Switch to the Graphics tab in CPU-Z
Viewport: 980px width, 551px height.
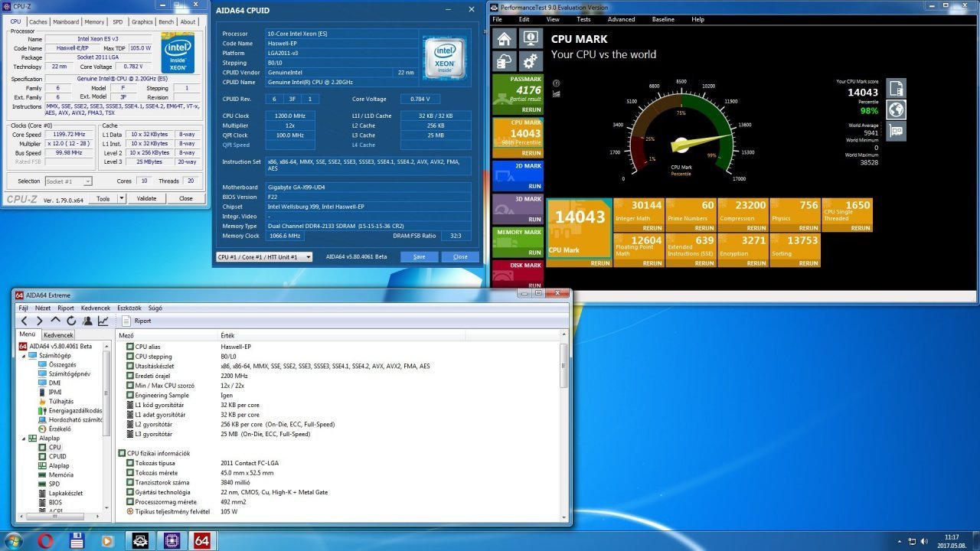142,22
